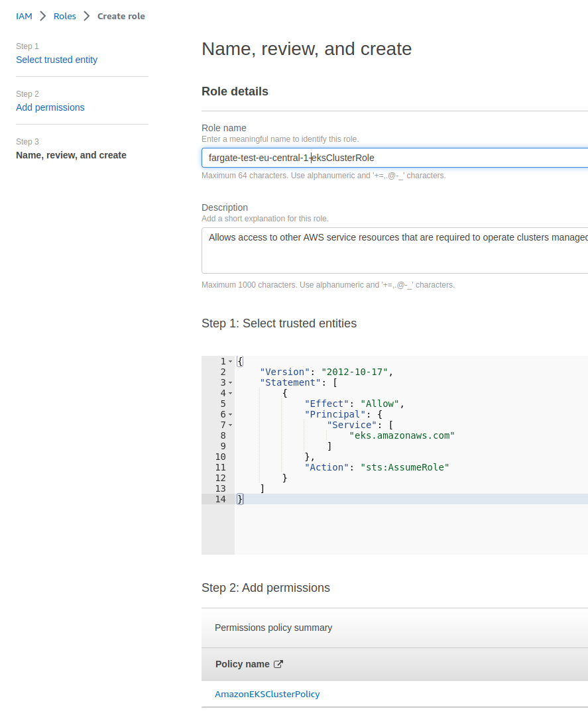Click line number 14 in the editor gutter

point(220,500)
